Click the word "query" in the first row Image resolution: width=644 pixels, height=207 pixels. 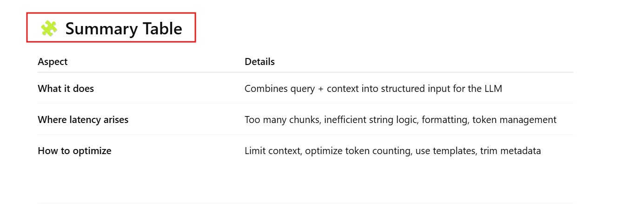(300, 89)
